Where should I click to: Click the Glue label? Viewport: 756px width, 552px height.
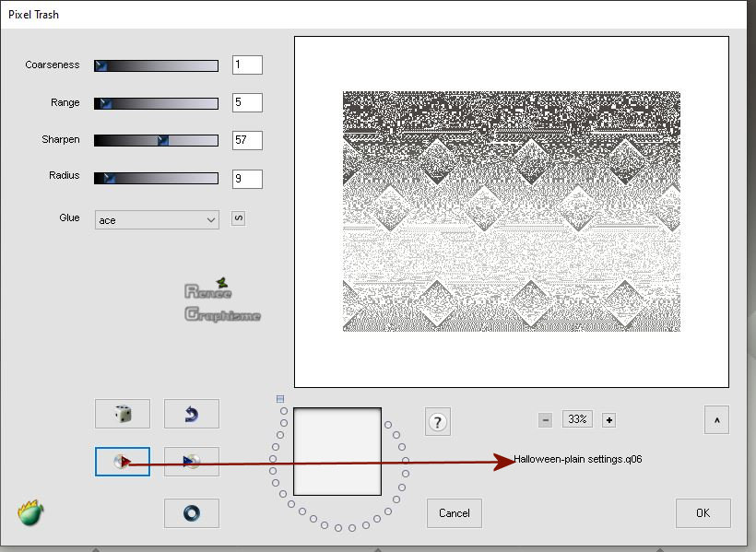click(x=69, y=217)
